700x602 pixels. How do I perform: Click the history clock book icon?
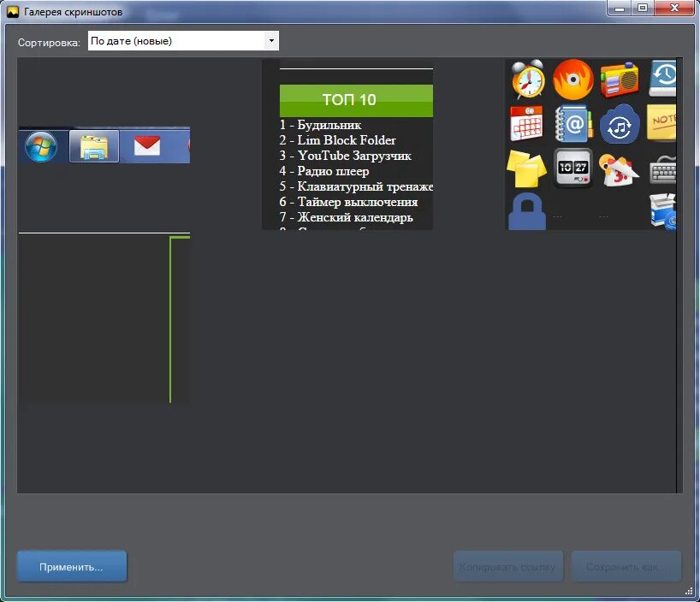pyautogui.click(x=662, y=79)
